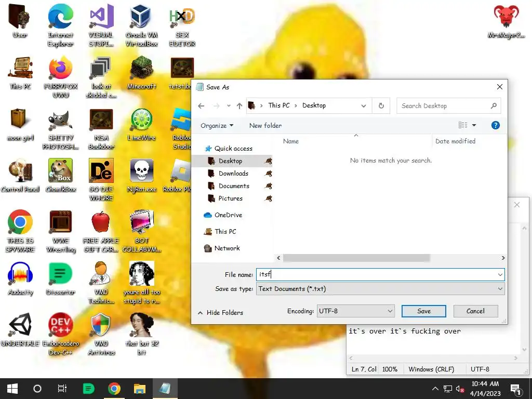Launch the ChomikBox desktop shortcut
The height and width of the screenshot is (399, 532).
click(x=61, y=176)
